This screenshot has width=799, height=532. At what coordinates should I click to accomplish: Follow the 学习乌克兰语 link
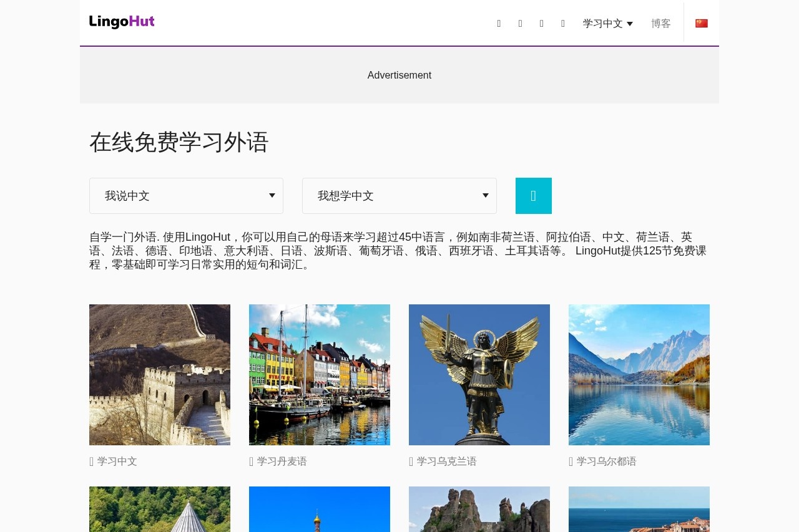[447, 462]
